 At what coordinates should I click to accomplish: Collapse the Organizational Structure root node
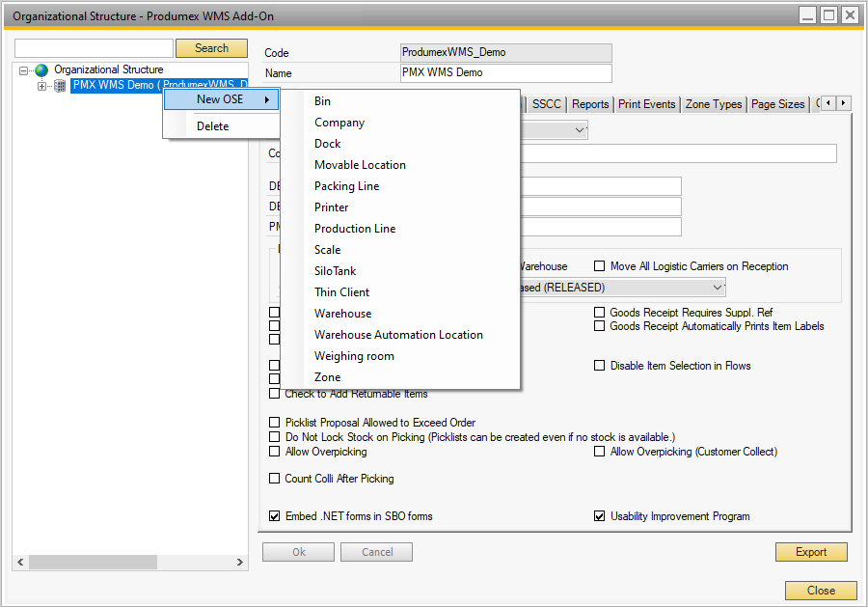coord(25,70)
